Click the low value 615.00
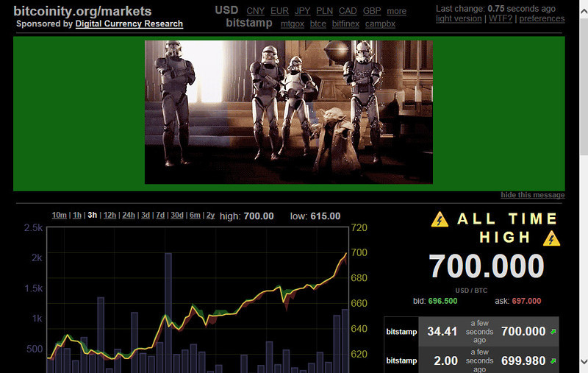The image size is (588, 373). point(326,216)
